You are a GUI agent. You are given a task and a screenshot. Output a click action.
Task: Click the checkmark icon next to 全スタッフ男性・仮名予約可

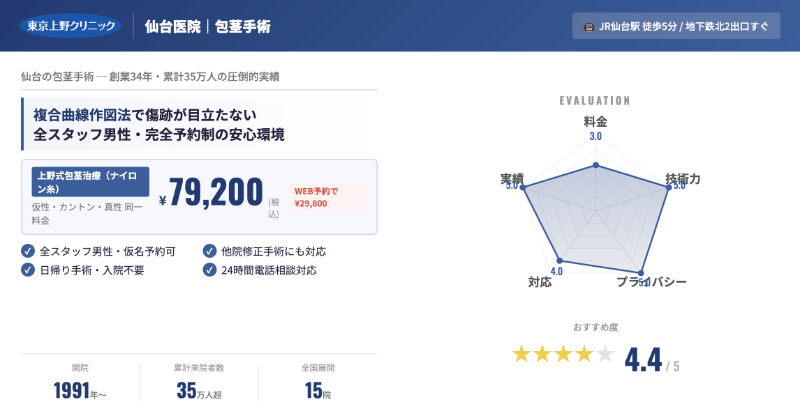[x=28, y=251]
